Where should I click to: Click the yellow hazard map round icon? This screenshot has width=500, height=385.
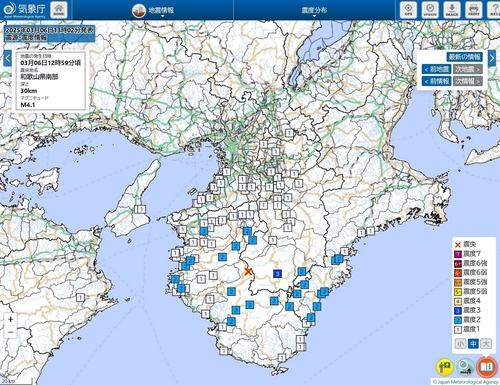click(445, 367)
